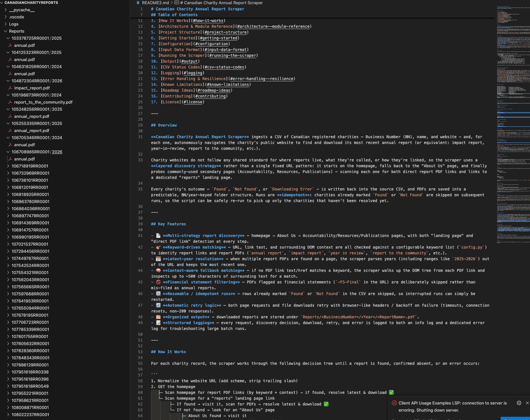Click PDF icon of annual_report.pdf under 105248256RR0001/2025
This screenshot has width=530, height=420.
pos(10,117)
